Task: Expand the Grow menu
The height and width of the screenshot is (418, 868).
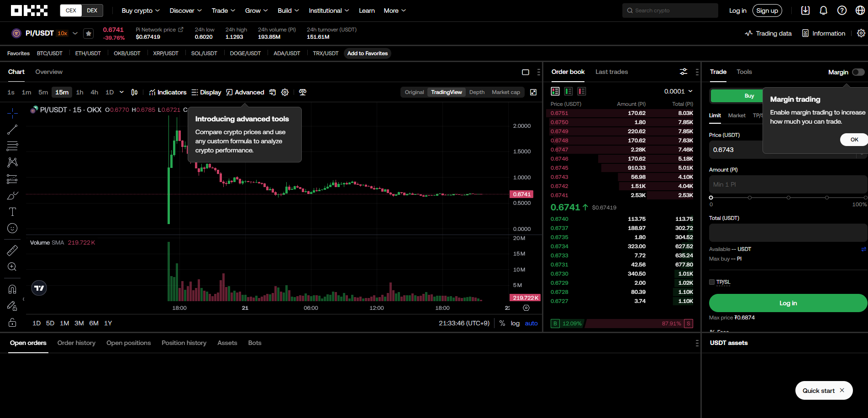Action: pos(256,10)
